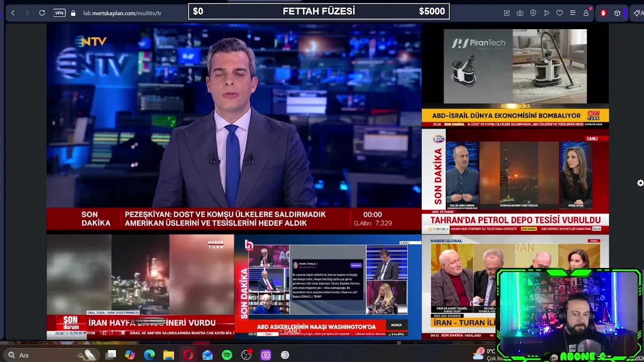644x362 pixels.
Task: Click the FETTAH FÜZESİ donation goal bar
Action: [319, 11]
